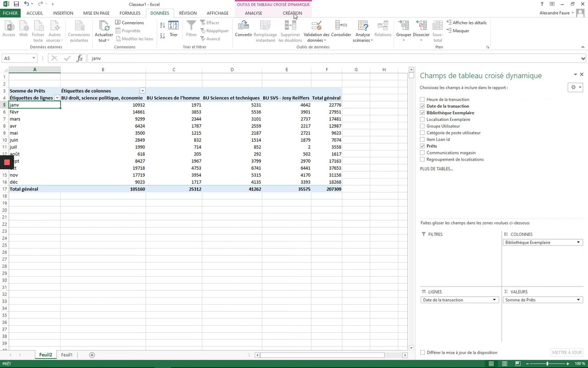Click the Consolider icon
This screenshot has height=368, width=588.
point(341,29)
